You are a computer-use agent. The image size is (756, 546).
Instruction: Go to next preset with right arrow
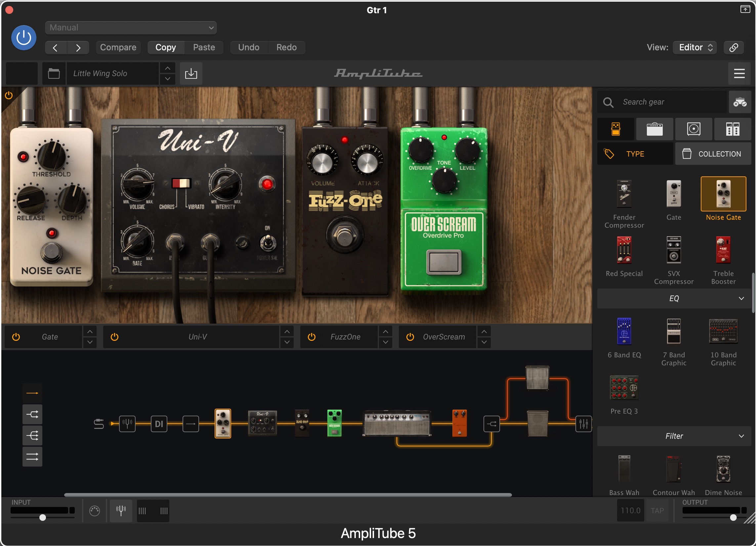pyautogui.click(x=78, y=48)
